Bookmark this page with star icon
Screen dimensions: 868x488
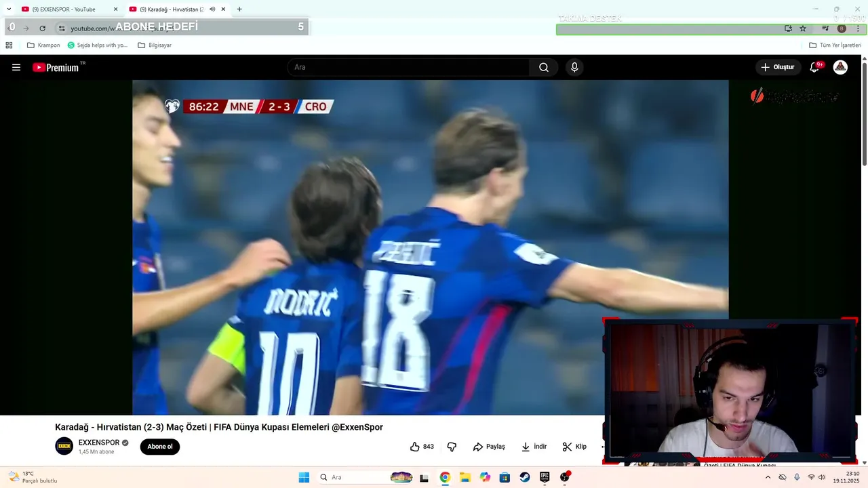803,28
